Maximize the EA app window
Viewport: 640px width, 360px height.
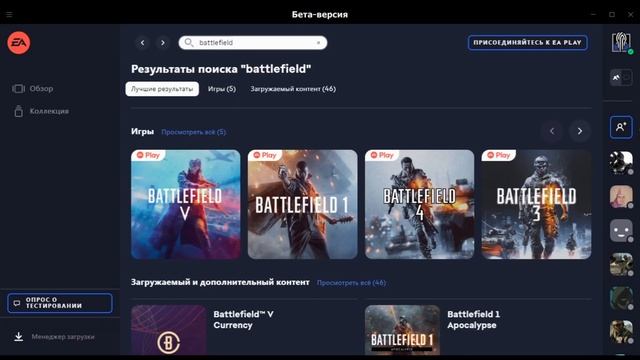tap(612, 15)
